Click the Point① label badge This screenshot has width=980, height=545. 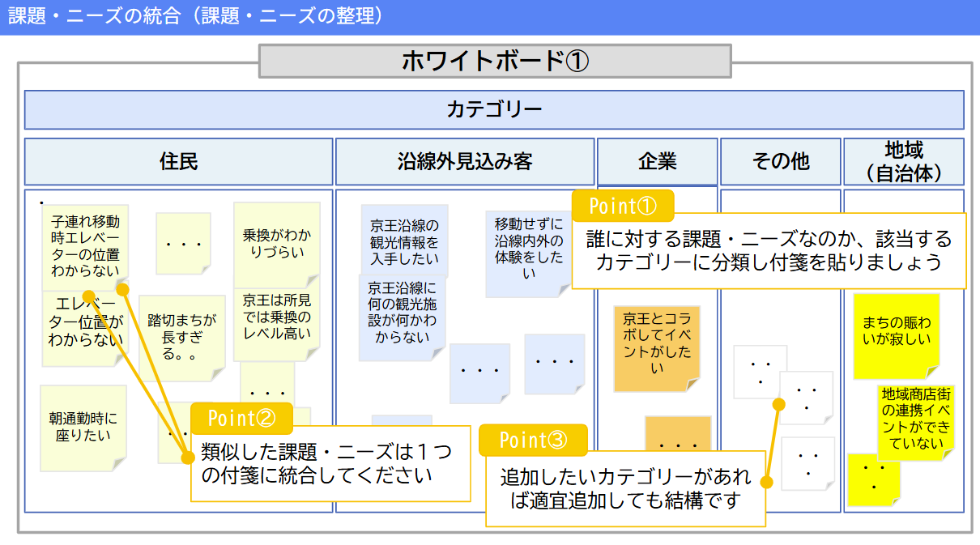pyautogui.click(x=623, y=206)
